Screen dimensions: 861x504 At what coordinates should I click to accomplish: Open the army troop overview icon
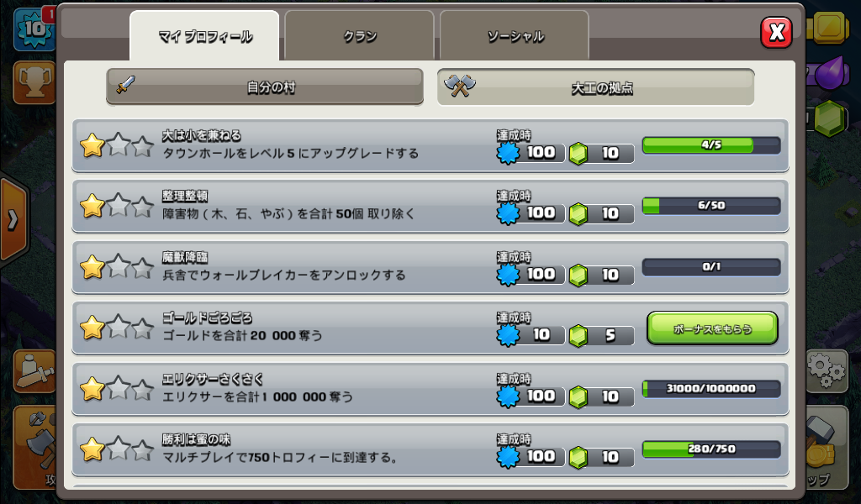point(34,371)
